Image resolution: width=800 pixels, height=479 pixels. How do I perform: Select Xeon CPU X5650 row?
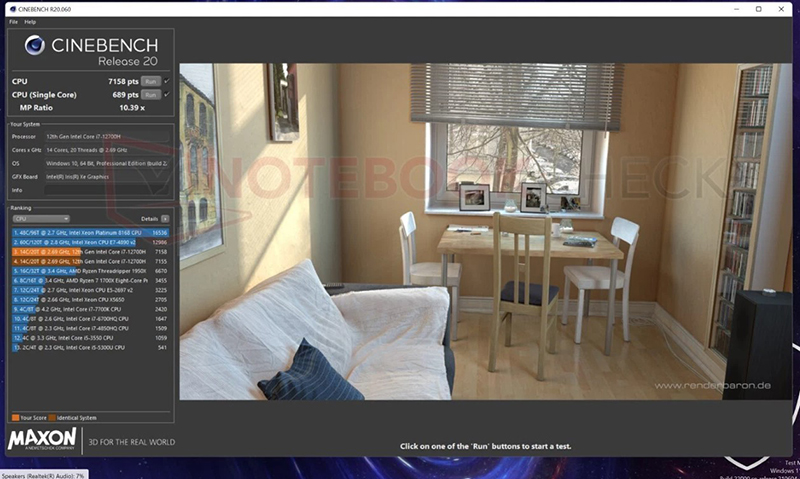pos(90,300)
